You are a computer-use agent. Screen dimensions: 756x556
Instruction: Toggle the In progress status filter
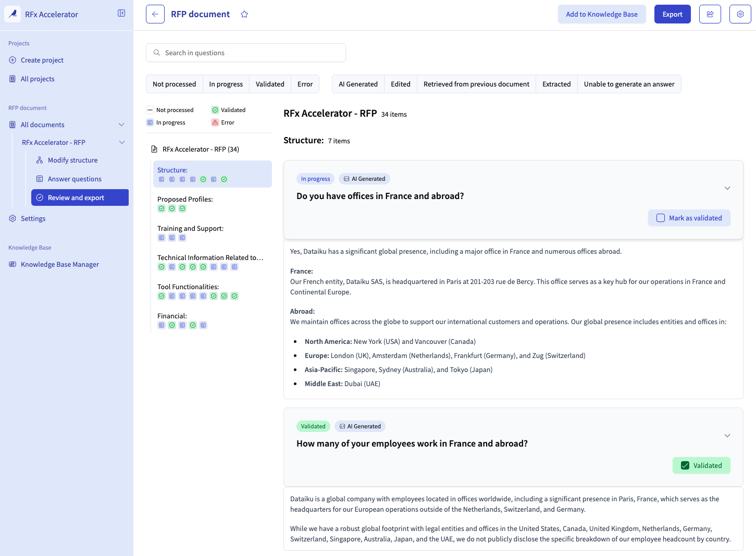tap(226, 84)
